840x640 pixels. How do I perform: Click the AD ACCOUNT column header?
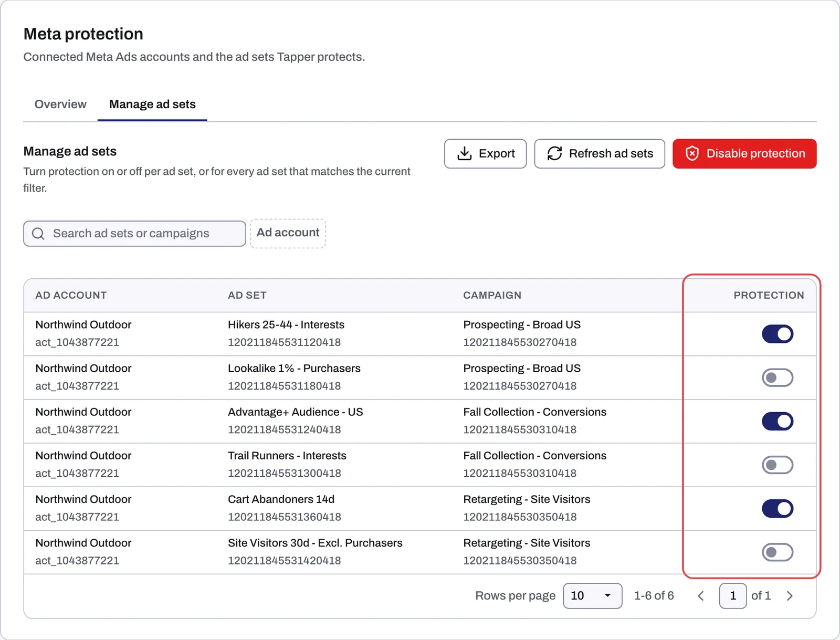click(x=71, y=295)
